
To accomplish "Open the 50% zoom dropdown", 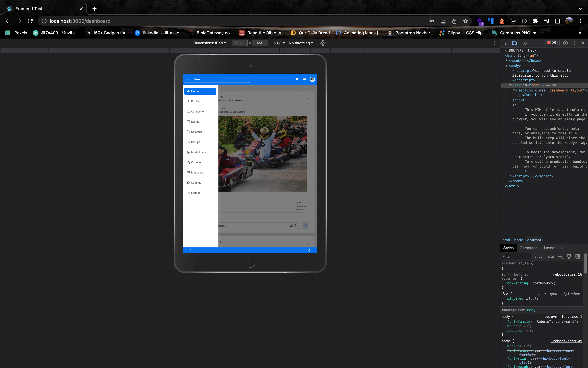I will coord(279,43).
